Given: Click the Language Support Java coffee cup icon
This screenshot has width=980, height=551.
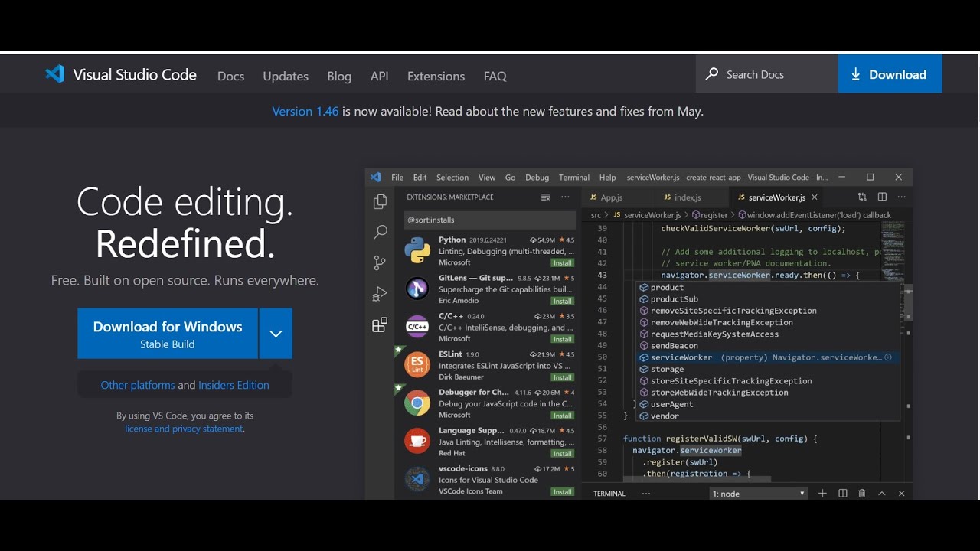Looking at the screenshot, I should click(417, 441).
